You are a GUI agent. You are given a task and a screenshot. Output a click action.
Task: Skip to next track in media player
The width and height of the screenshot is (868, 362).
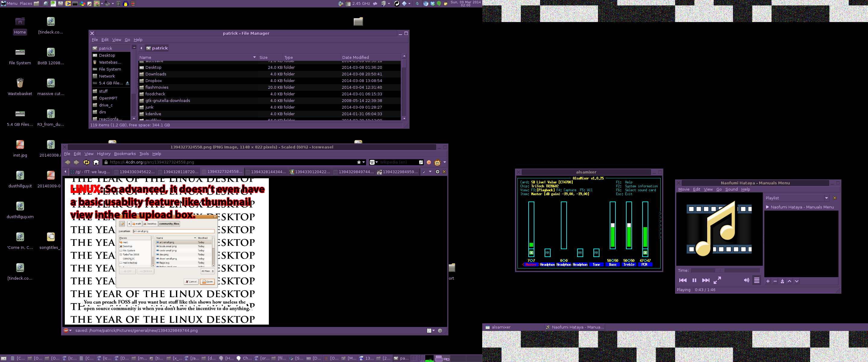coord(706,280)
